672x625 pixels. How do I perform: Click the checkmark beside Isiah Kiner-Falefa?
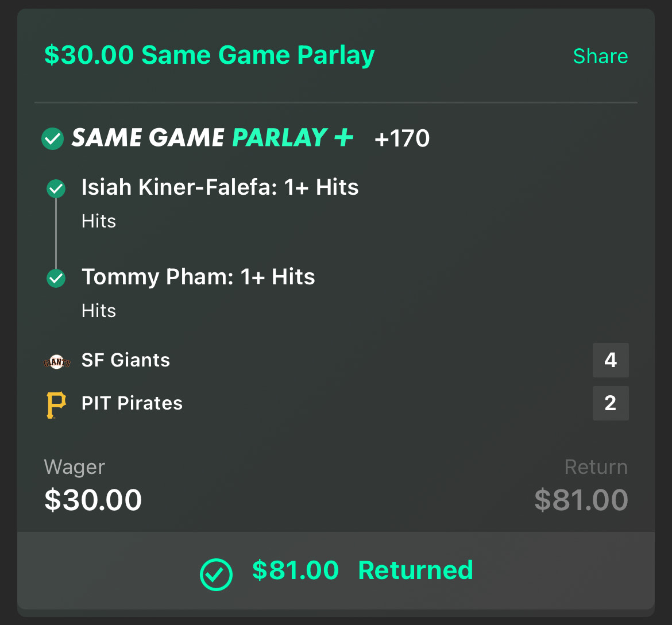pos(56,188)
